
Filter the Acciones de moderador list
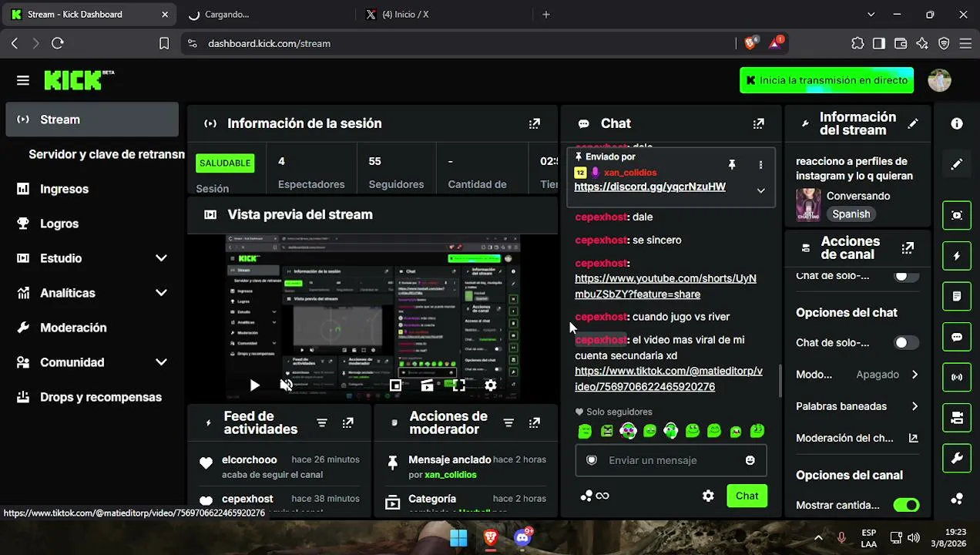click(x=508, y=423)
